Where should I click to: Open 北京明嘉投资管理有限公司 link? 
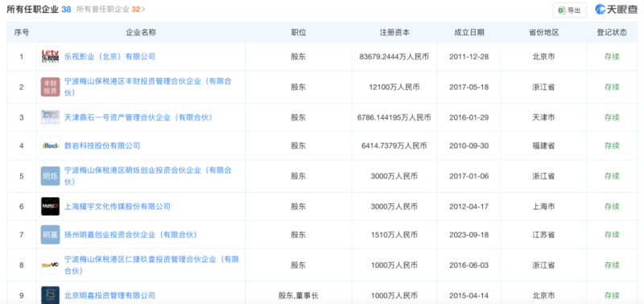click(110, 295)
